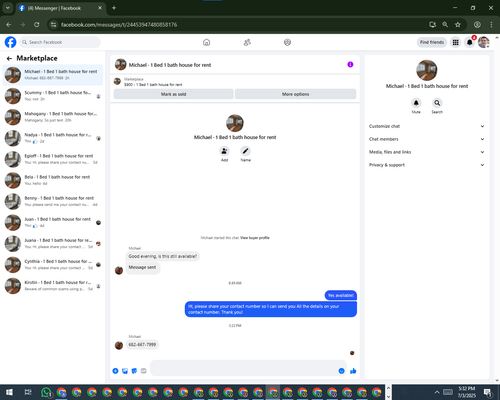The width and height of the screenshot is (500, 400).
Task: Show hidden system tray icons
Action: 437,392
